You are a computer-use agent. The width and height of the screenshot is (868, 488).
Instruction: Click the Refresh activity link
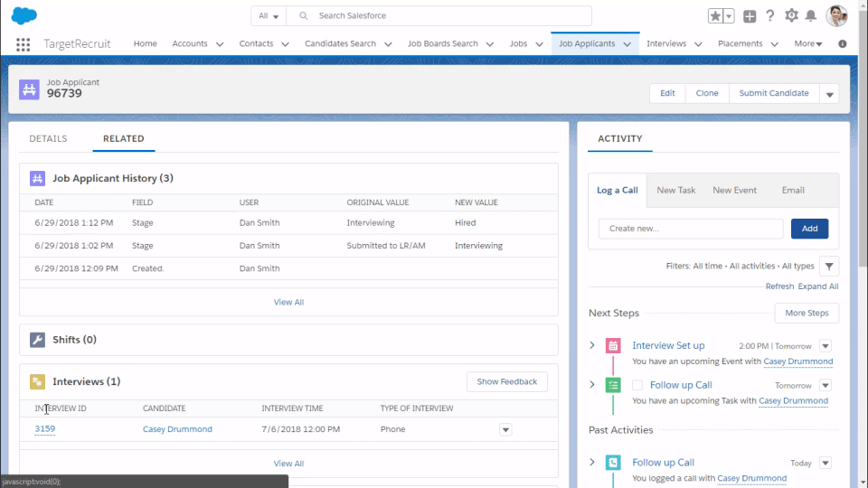779,286
